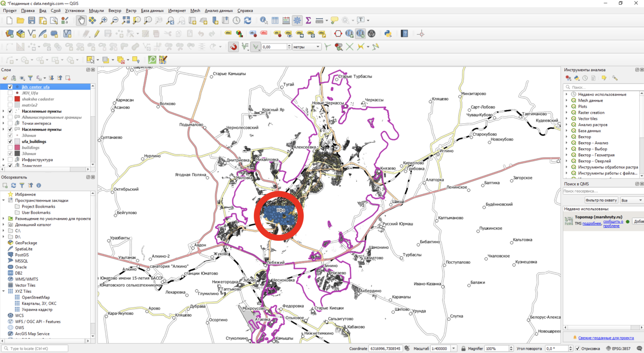Enable the Административные границы layer checkbox
This screenshot has width=644, height=353.
tap(10, 117)
